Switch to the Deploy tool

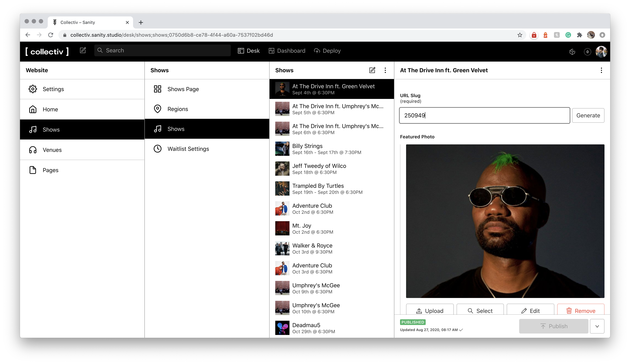coord(327,51)
